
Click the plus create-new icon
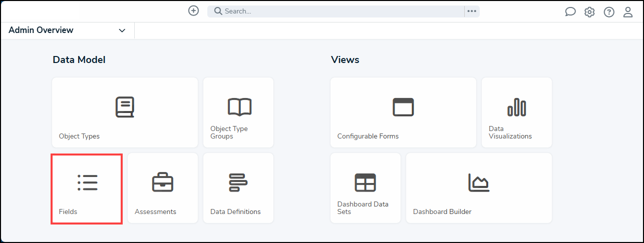pyautogui.click(x=193, y=11)
